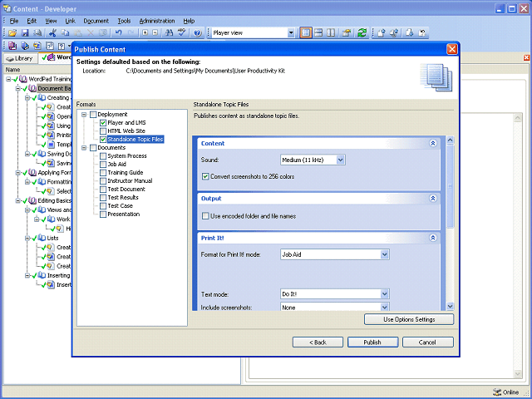The width and height of the screenshot is (532, 399).
Task: Click the Online status icon in status bar
Action: pyautogui.click(x=497, y=392)
